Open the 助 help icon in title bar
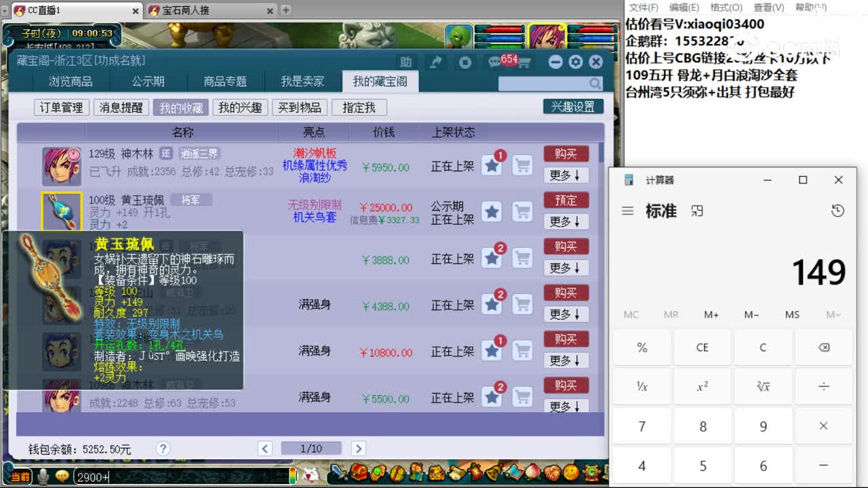The height and width of the screenshot is (488, 868). point(406,61)
